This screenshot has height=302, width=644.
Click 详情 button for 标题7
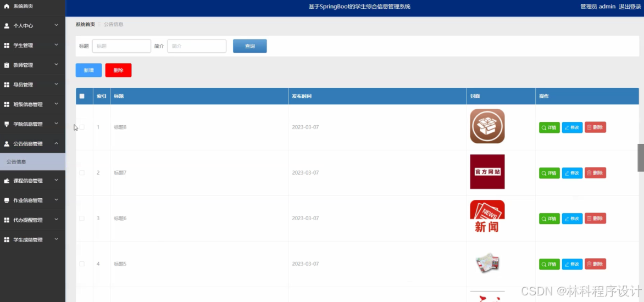[x=549, y=173]
